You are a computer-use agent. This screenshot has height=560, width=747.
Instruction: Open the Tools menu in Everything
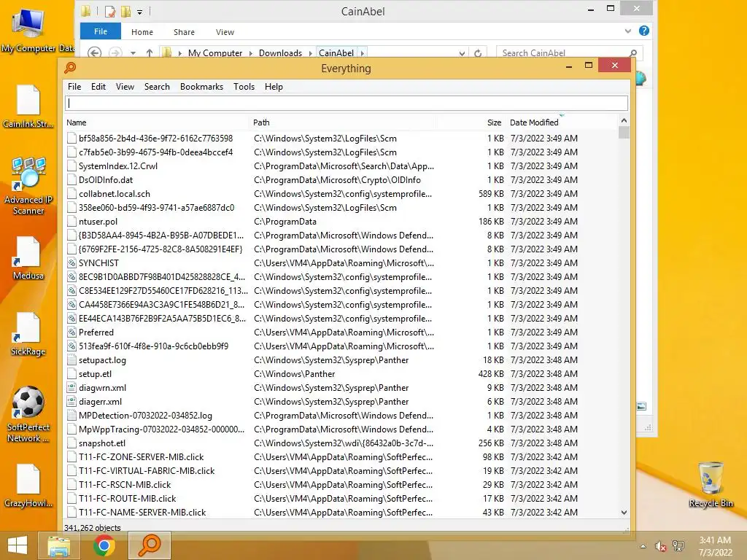244,87
